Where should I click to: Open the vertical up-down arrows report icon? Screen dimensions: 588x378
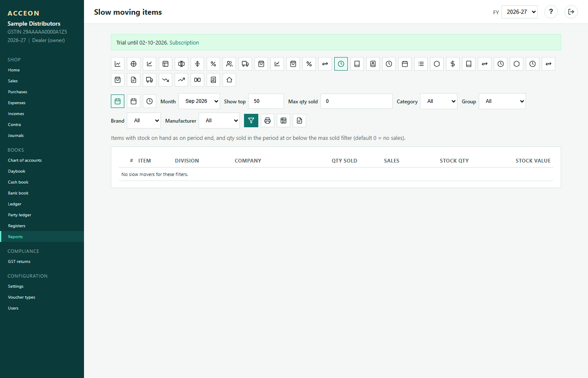point(197,64)
